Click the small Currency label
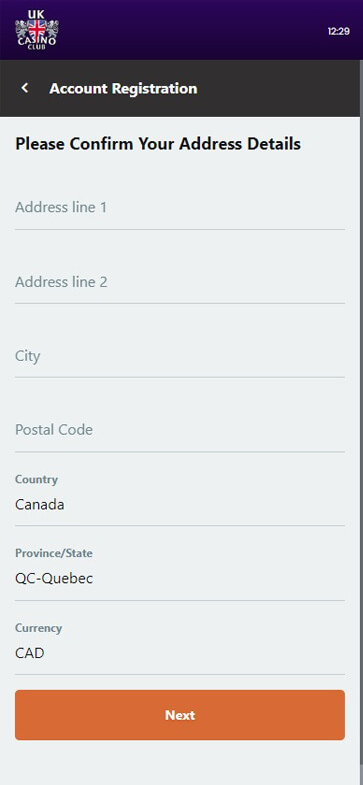The height and width of the screenshot is (785, 363). (39, 628)
